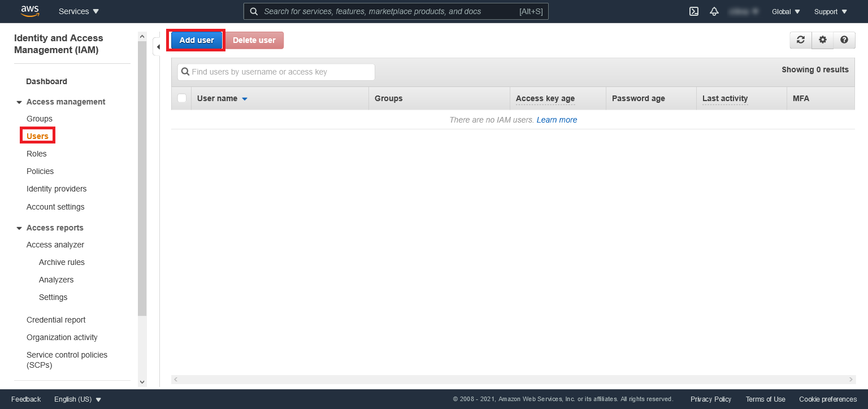The width and height of the screenshot is (868, 409).
Task: Click the sidebar vertical scrollbar
Action: click(142, 178)
